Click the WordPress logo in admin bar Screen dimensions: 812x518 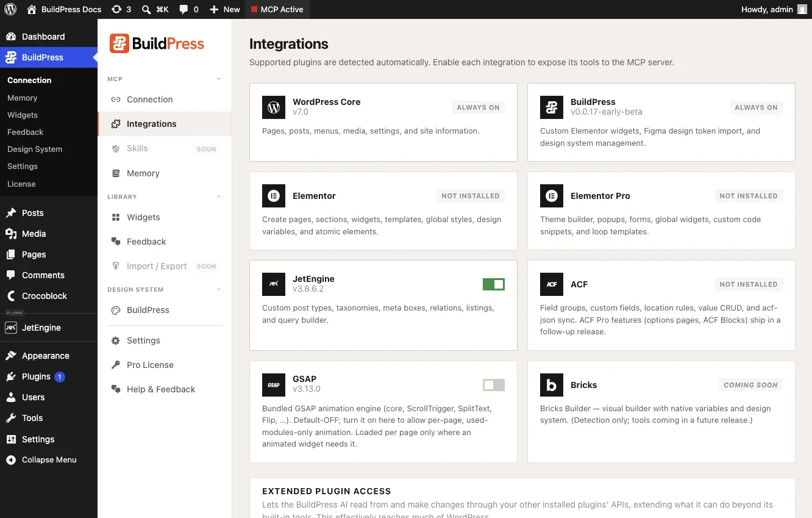point(11,9)
